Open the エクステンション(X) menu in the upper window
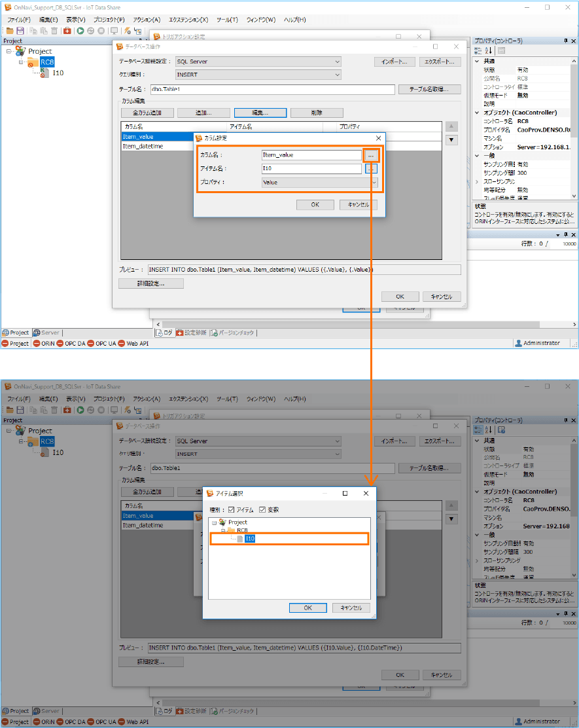 [188, 20]
